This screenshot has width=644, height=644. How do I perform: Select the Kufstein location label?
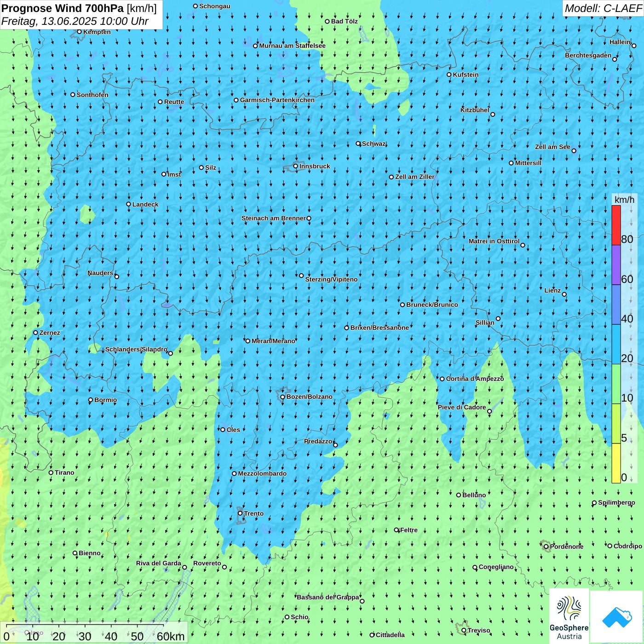466,75
